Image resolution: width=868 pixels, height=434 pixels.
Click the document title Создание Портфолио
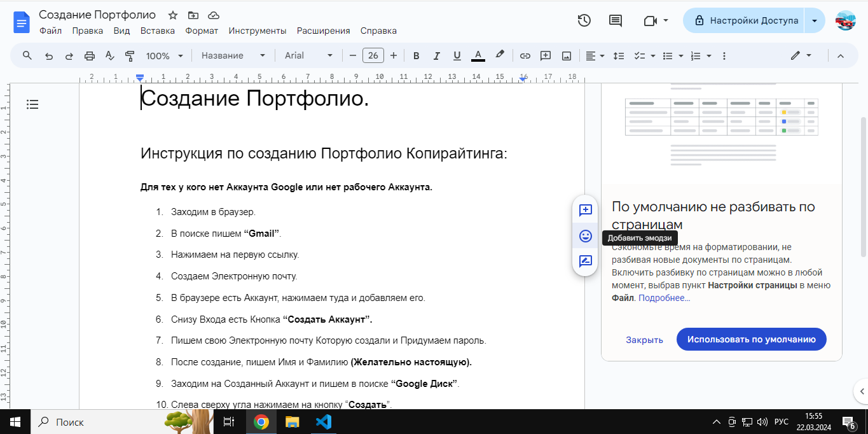point(97,15)
